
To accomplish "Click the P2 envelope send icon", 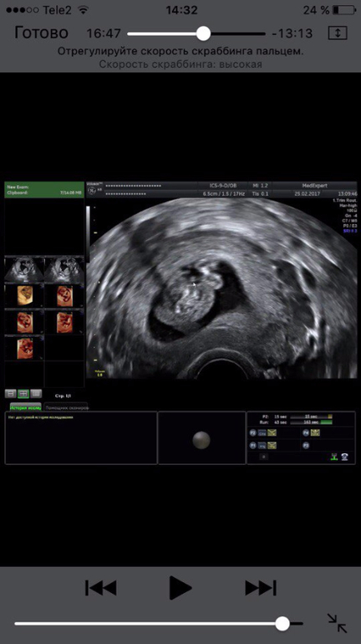I will [x=272, y=432].
